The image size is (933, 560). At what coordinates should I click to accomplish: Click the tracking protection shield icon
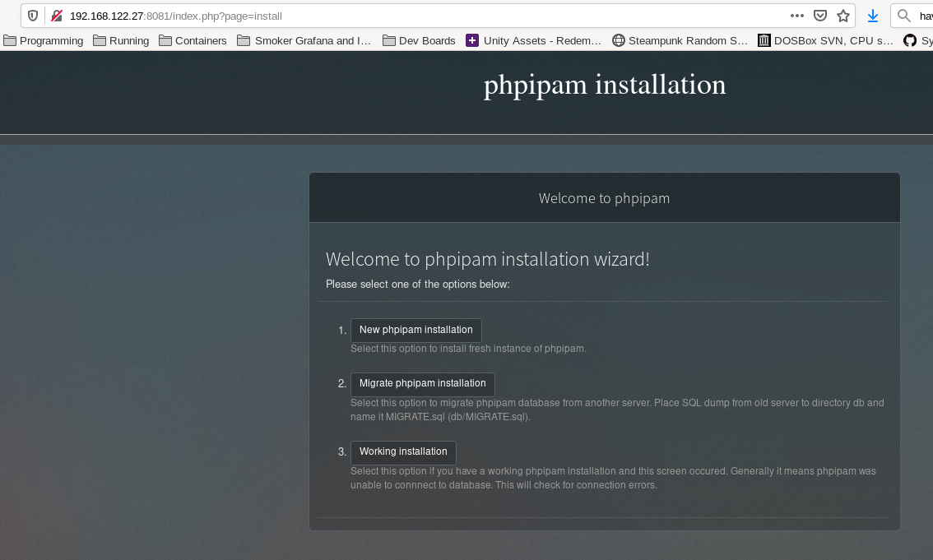pyautogui.click(x=33, y=16)
